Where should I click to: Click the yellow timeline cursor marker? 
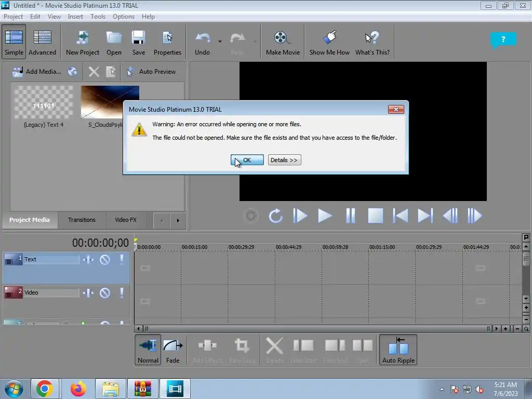pos(136,240)
